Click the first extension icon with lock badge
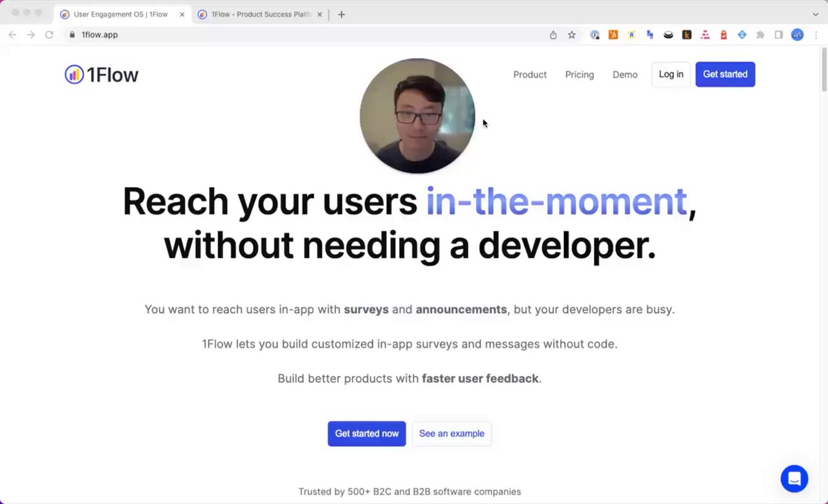Image resolution: width=828 pixels, height=504 pixels. click(x=595, y=35)
